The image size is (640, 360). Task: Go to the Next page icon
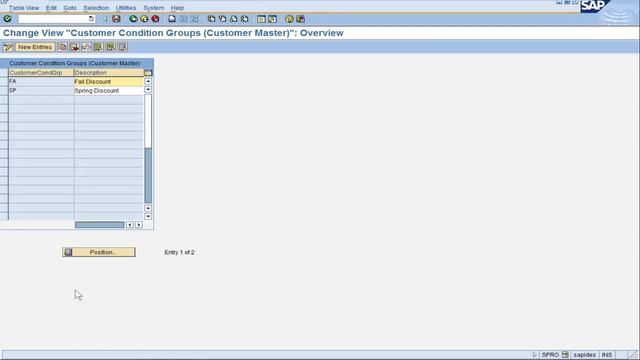pyautogui.click(x=233, y=19)
